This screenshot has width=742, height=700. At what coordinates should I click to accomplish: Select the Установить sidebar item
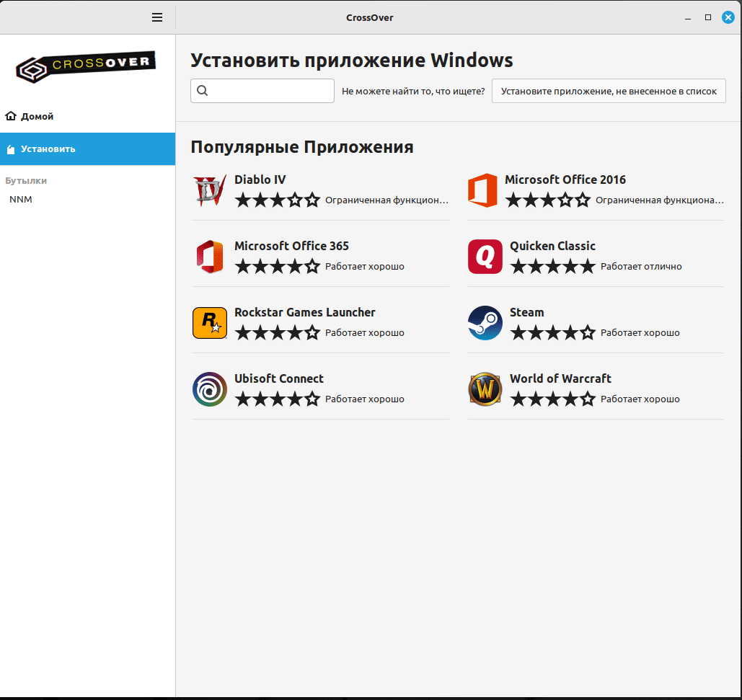click(x=48, y=149)
